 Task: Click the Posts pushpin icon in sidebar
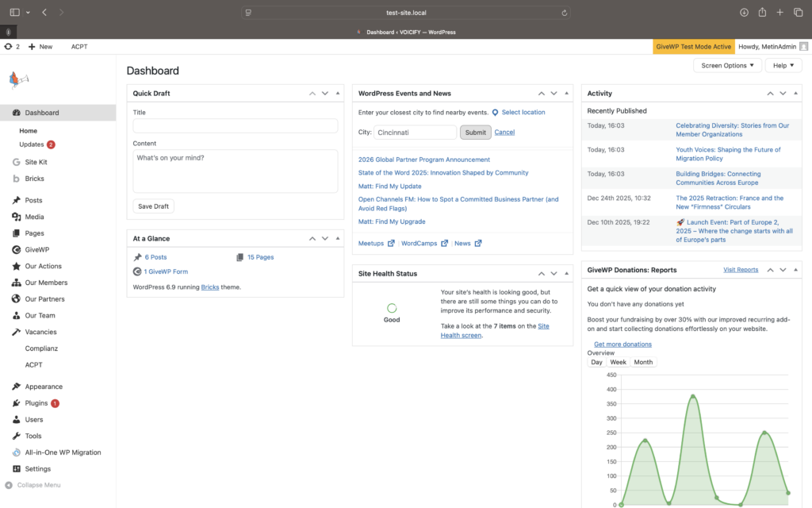17,201
